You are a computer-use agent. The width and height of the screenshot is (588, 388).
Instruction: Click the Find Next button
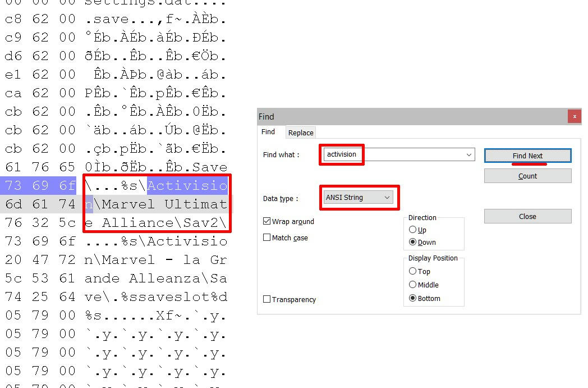tap(527, 156)
